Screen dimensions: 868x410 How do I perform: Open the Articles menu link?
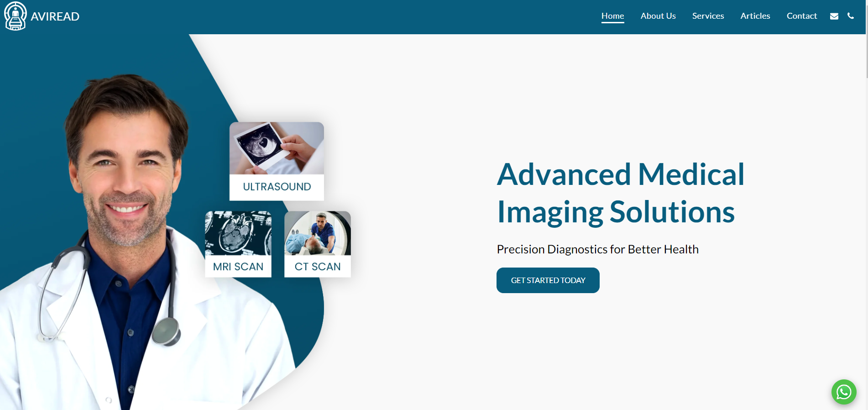[755, 16]
